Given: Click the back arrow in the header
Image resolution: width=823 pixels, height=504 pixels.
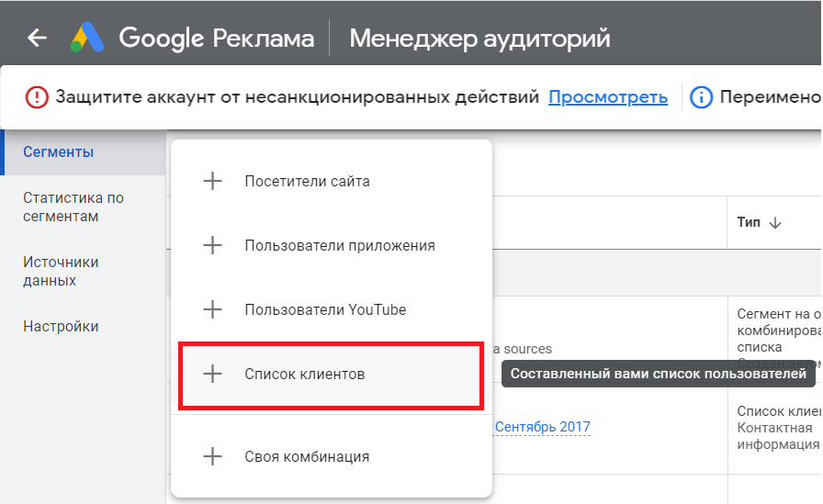Looking at the screenshot, I should [x=37, y=38].
